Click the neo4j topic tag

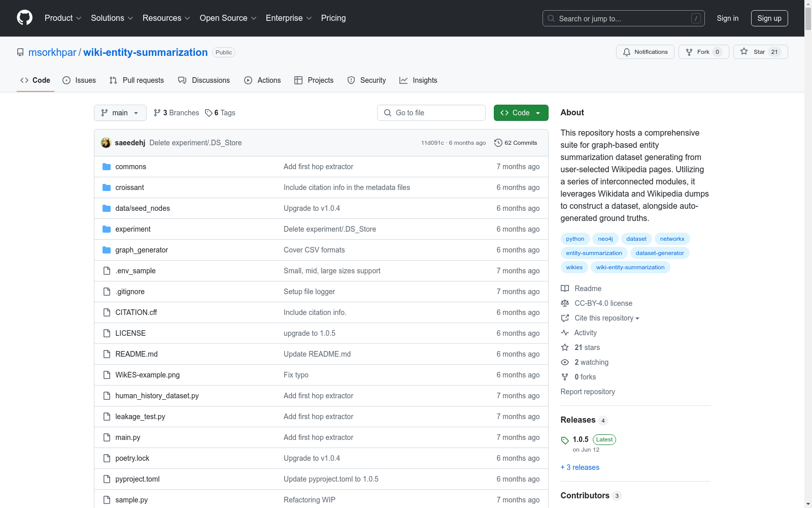(605, 239)
